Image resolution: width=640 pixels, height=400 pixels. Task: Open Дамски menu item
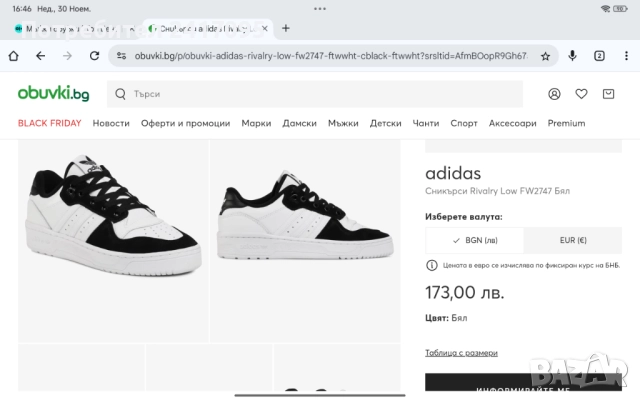300,123
